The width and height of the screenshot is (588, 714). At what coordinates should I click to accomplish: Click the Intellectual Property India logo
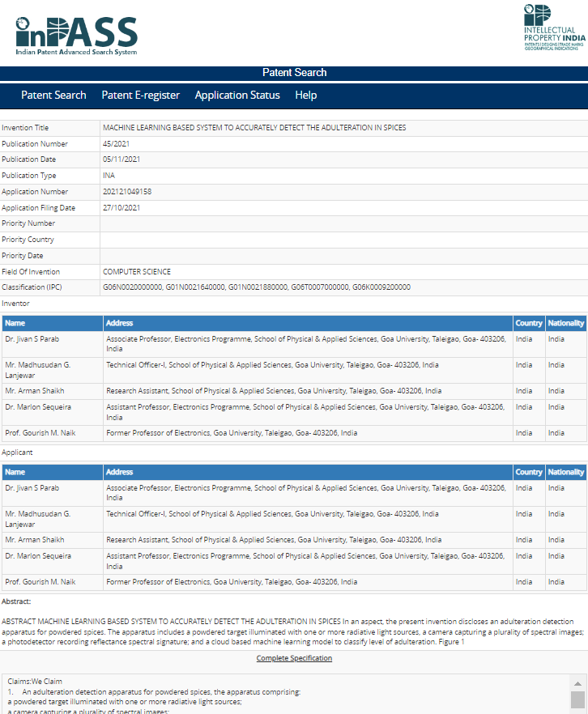[x=554, y=28]
